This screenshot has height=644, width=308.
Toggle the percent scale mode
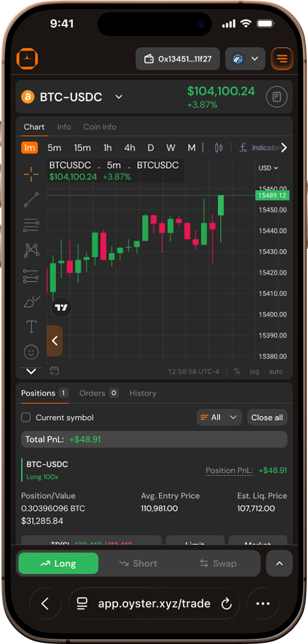coord(237,371)
